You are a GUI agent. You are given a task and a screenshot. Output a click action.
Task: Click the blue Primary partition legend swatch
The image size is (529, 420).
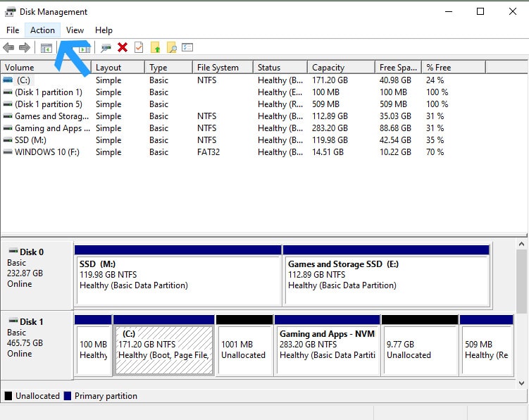(x=68, y=396)
